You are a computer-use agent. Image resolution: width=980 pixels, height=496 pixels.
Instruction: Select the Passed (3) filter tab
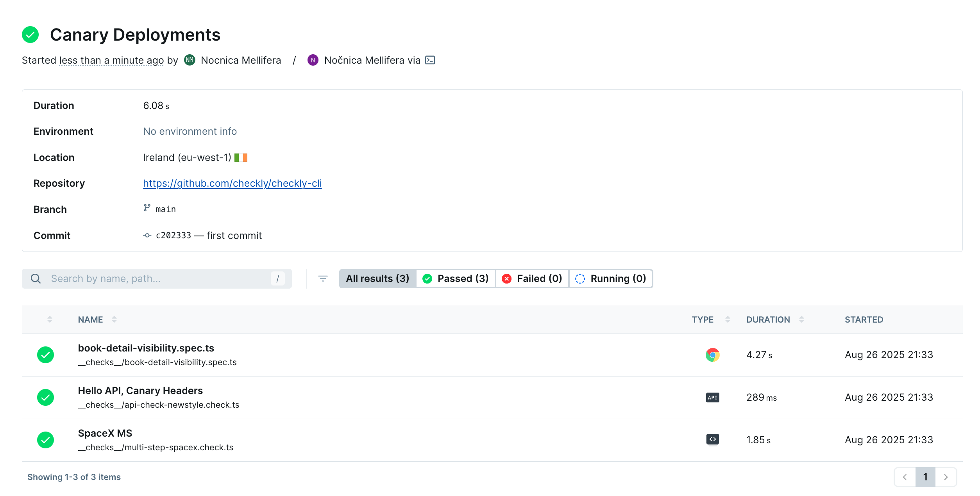(x=456, y=278)
